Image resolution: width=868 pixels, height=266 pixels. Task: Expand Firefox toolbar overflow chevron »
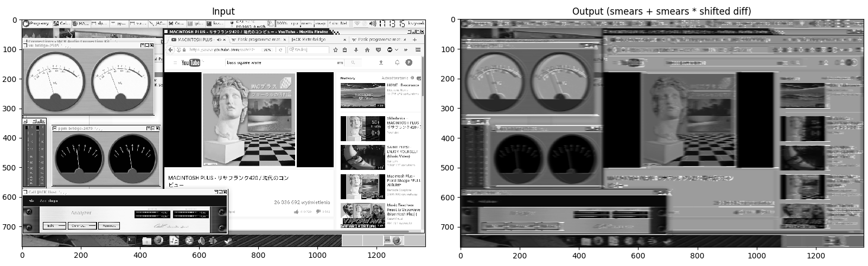click(x=405, y=50)
